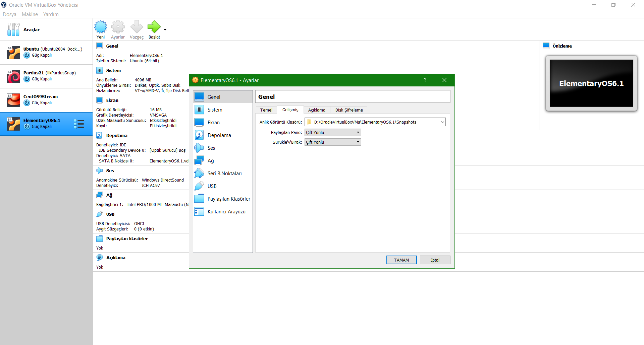Select the Araçlar tools icon
644x345 pixels.
[13, 29]
